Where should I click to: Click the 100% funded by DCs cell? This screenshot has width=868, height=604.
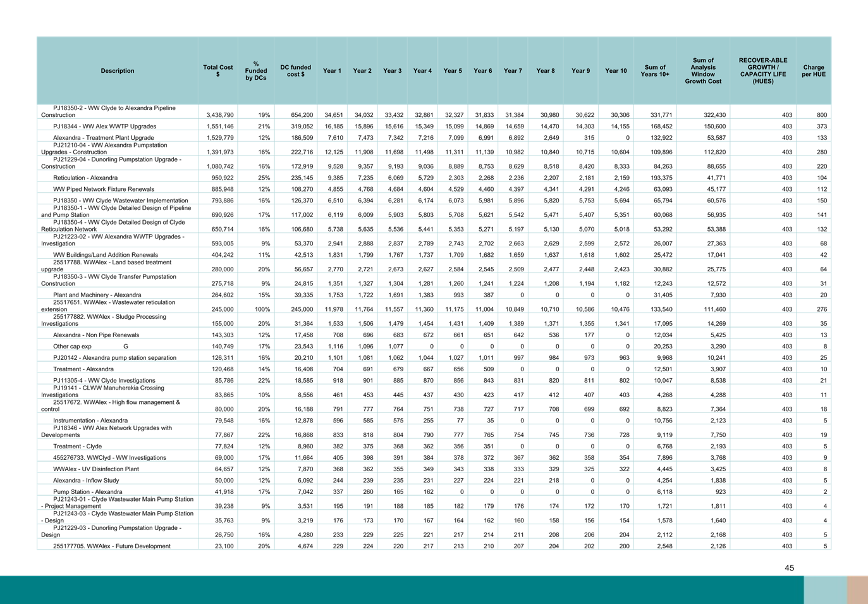[262, 309]
